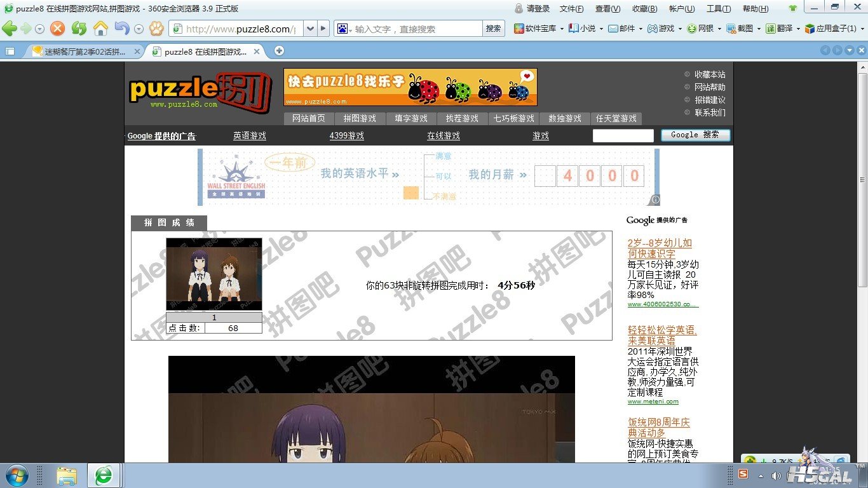Open the 帮助(H) menu
Screen dimensions: 868x488
[755, 9]
